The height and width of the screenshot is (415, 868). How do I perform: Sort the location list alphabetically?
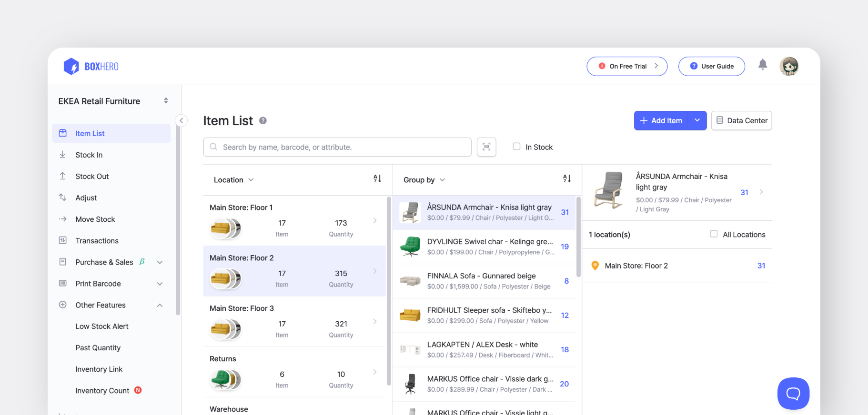377,179
